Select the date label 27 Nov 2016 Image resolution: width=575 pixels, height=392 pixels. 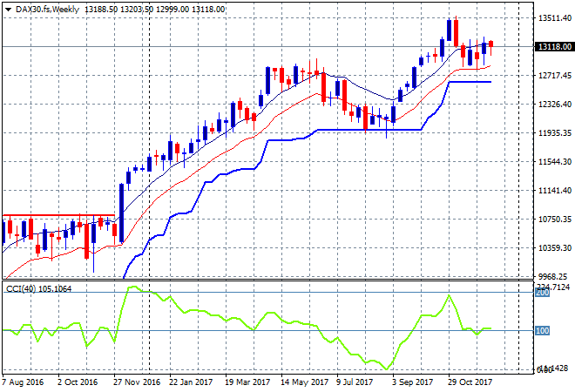(x=137, y=382)
